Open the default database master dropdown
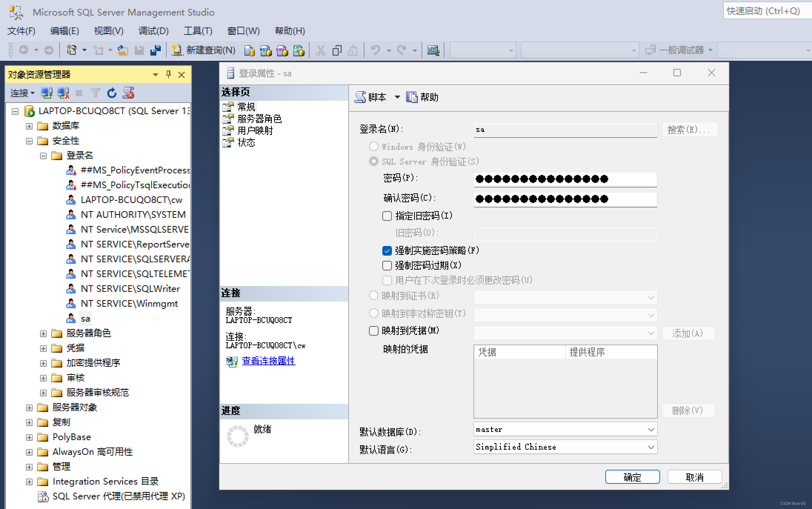The height and width of the screenshot is (509, 812). pyautogui.click(x=650, y=429)
